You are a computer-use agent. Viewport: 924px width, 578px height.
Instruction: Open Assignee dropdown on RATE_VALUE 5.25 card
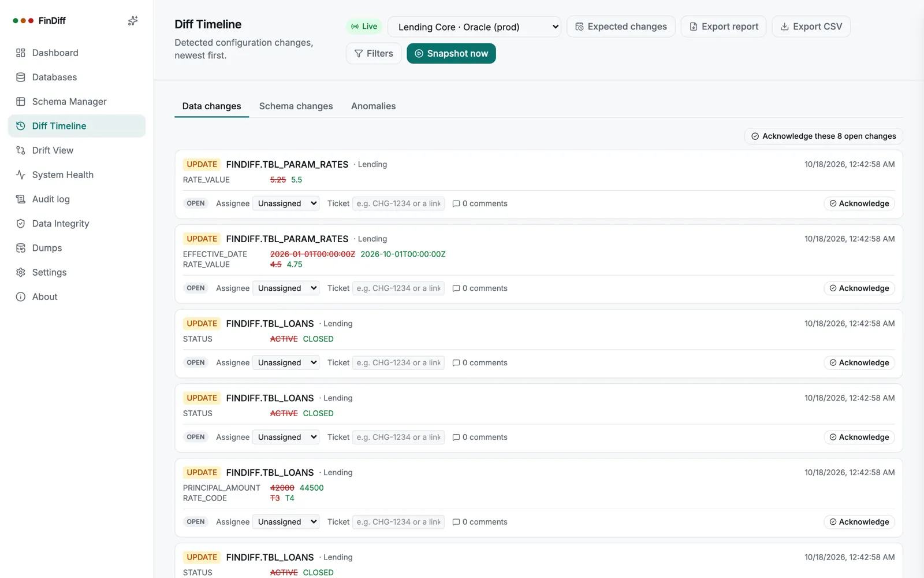click(286, 203)
